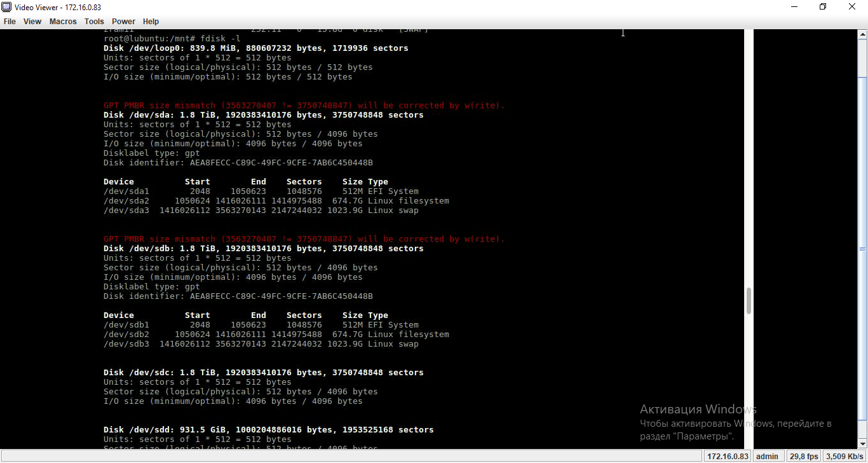This screenshot has width=868, height=463.
Task: Click the Video Viewer app icon in title bar
Action: coord(7,7)
